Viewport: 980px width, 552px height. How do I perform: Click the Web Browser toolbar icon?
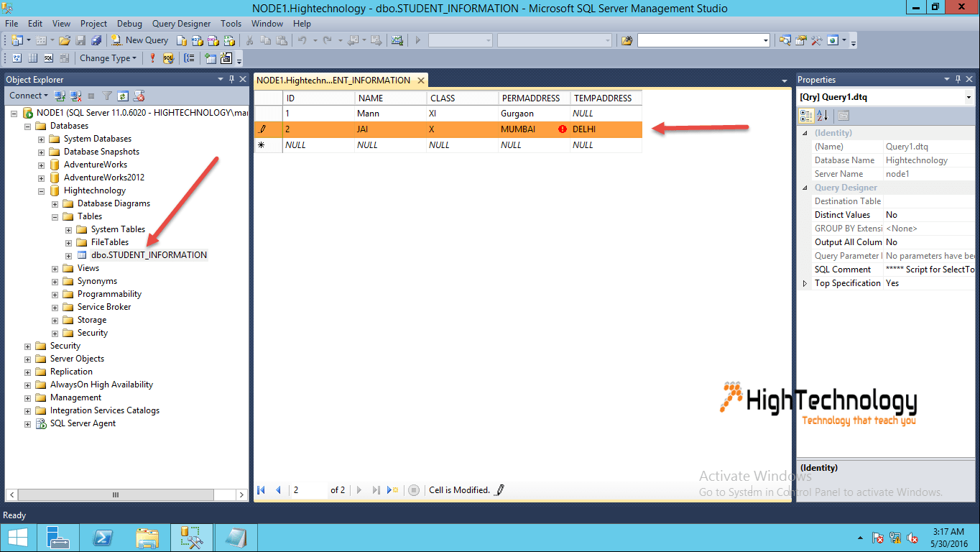(833, 40)
